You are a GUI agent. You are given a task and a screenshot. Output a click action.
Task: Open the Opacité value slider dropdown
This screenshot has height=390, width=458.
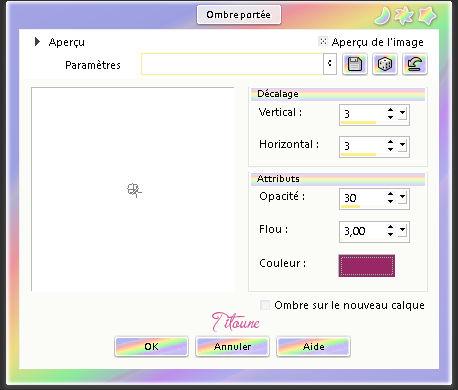click(x=403, y=198)
